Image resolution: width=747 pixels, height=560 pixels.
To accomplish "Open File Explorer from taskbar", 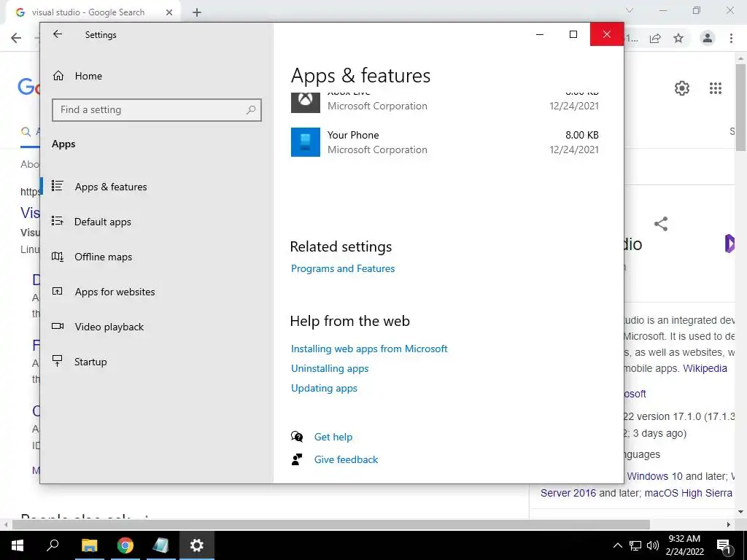I will (x=89, y=545).
